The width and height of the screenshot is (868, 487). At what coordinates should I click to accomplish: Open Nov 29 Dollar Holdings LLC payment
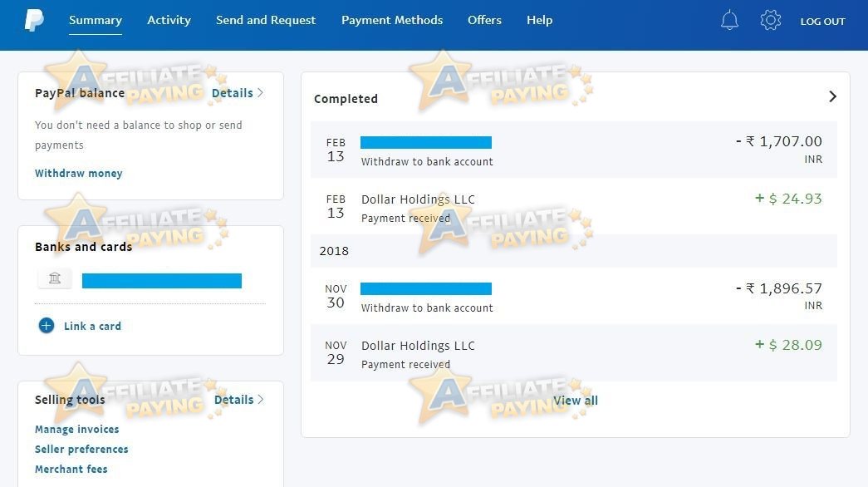[573, 352]
